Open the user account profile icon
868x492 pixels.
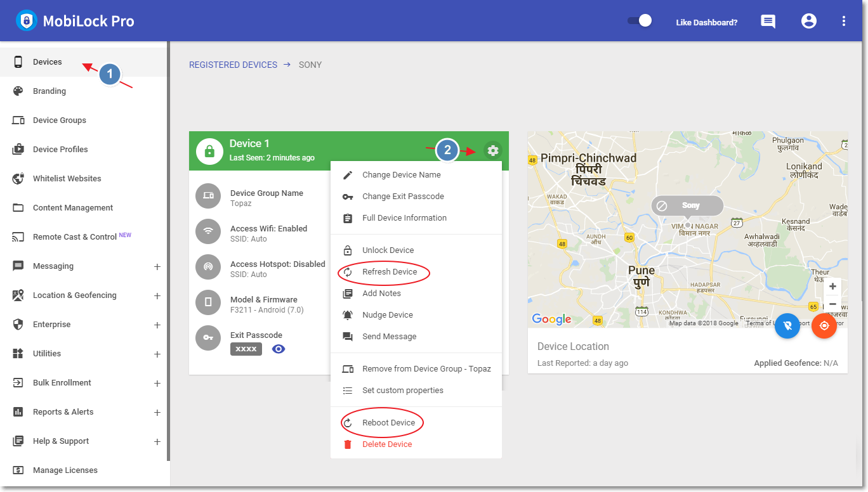pyautogui.click(x=809, y=21)
